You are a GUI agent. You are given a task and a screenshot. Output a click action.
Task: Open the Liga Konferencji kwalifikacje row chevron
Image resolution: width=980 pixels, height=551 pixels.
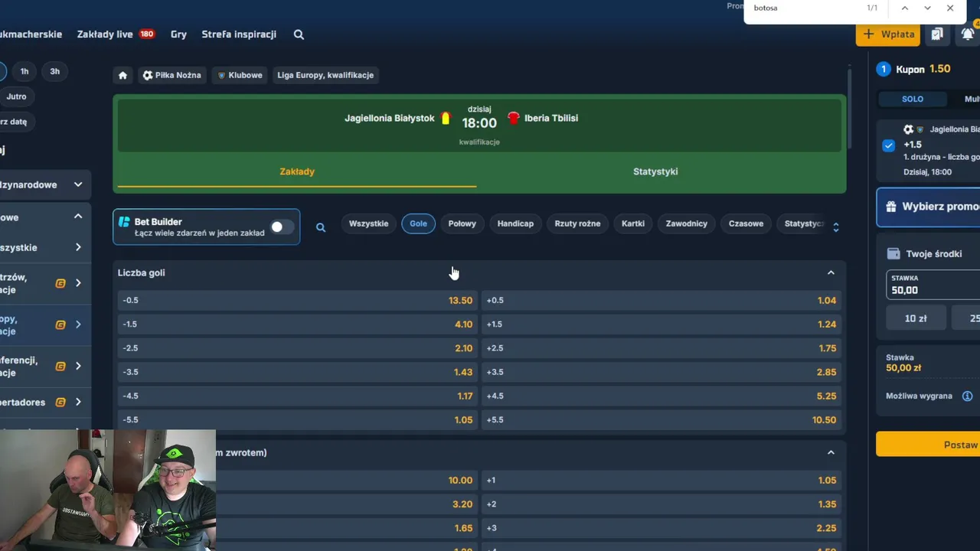click(78, 366)
